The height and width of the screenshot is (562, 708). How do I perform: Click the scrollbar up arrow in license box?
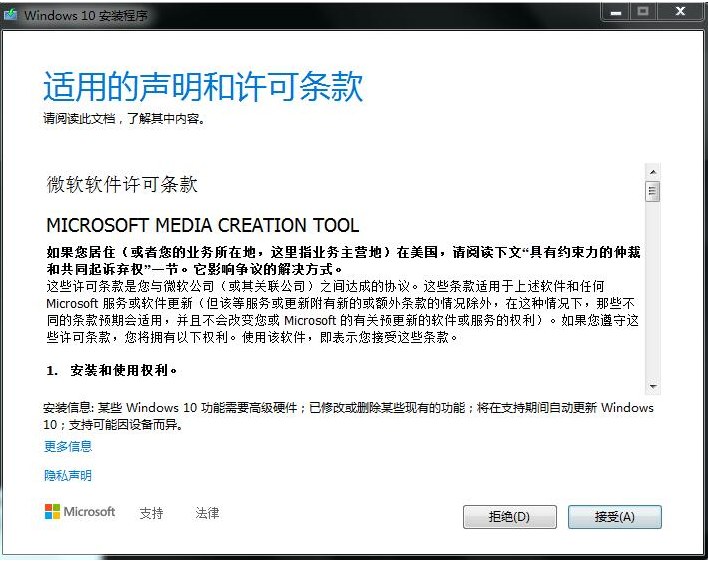[652, 172]
